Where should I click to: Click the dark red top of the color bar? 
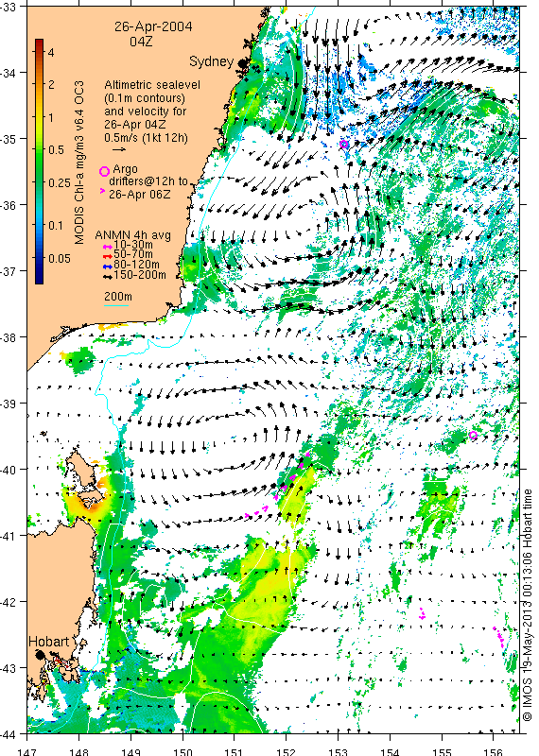tap(39, 43)
